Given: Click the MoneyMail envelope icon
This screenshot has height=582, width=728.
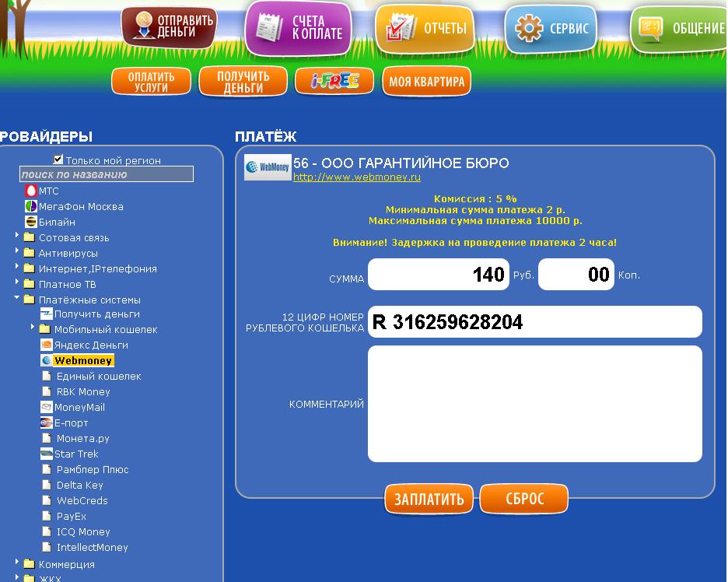Looking at the screenshot, I should click(x=47, y=407).
